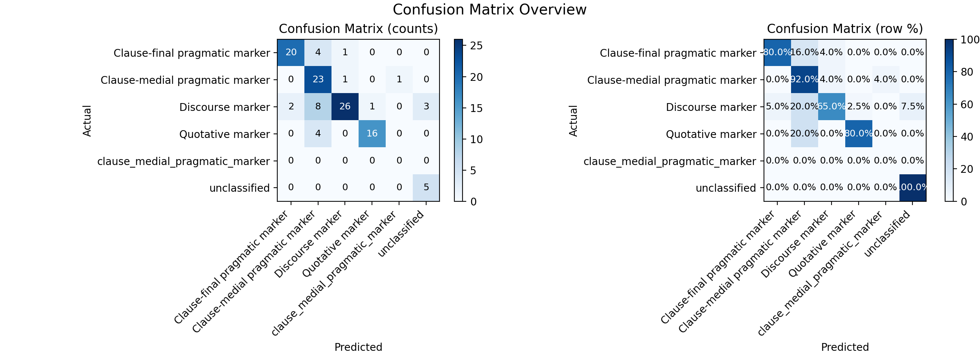Click the counts colorbar near 25
The width and height of the screenshot is (980, 356).
(458, 46)
